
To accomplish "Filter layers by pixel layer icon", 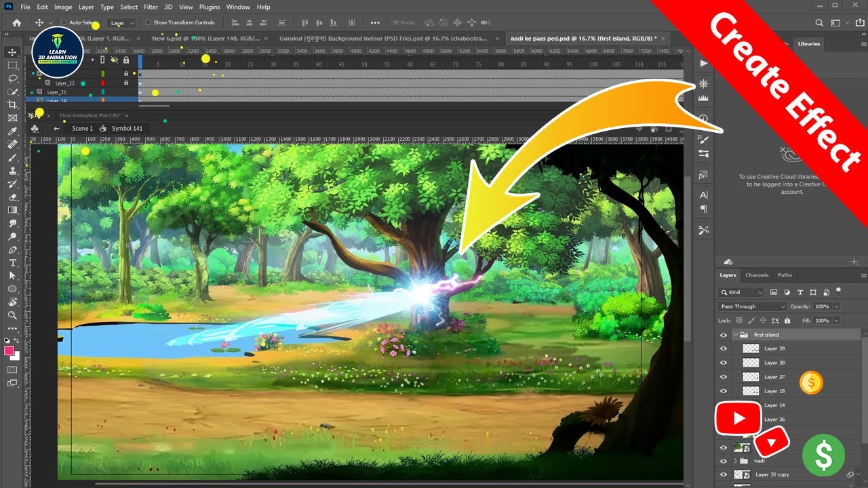I will (774, 292).
